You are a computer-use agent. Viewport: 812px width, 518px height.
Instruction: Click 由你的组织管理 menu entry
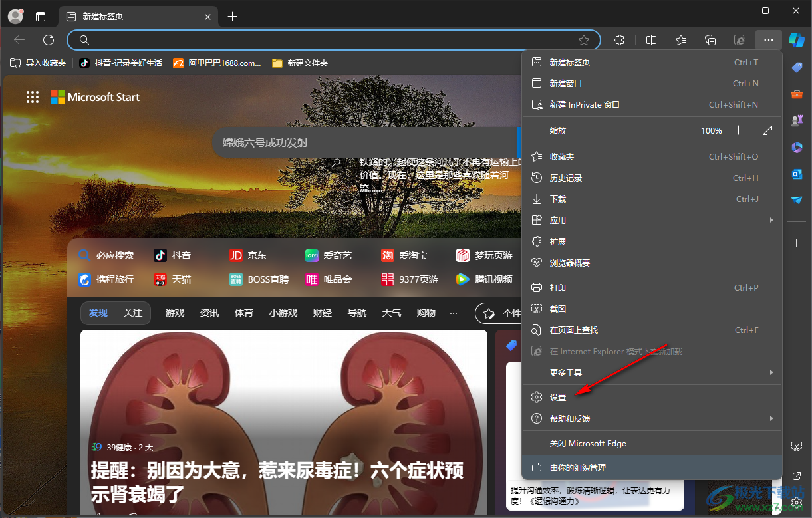tap(652, 467)
